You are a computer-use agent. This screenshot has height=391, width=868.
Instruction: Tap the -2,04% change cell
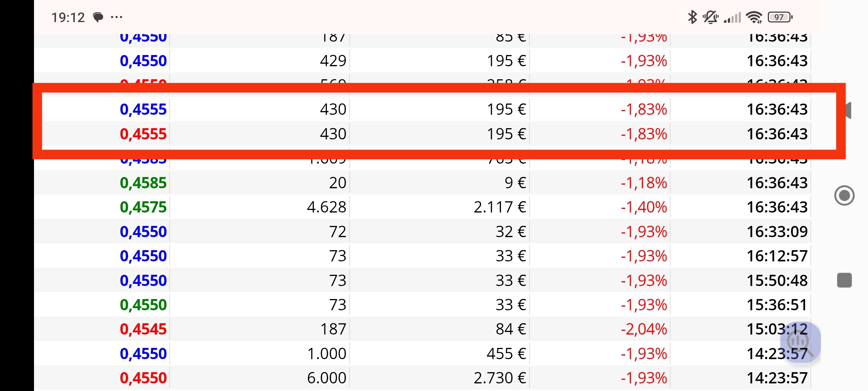644,329
